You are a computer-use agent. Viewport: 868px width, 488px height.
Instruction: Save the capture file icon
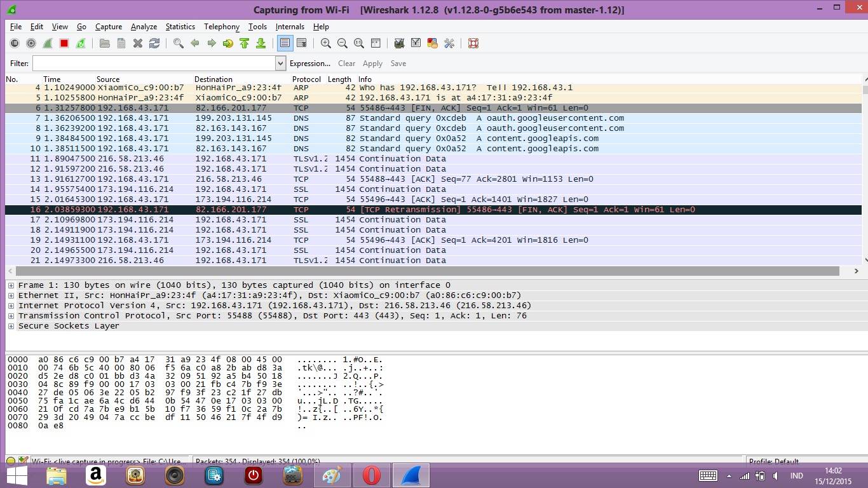[x=121, y=43]
